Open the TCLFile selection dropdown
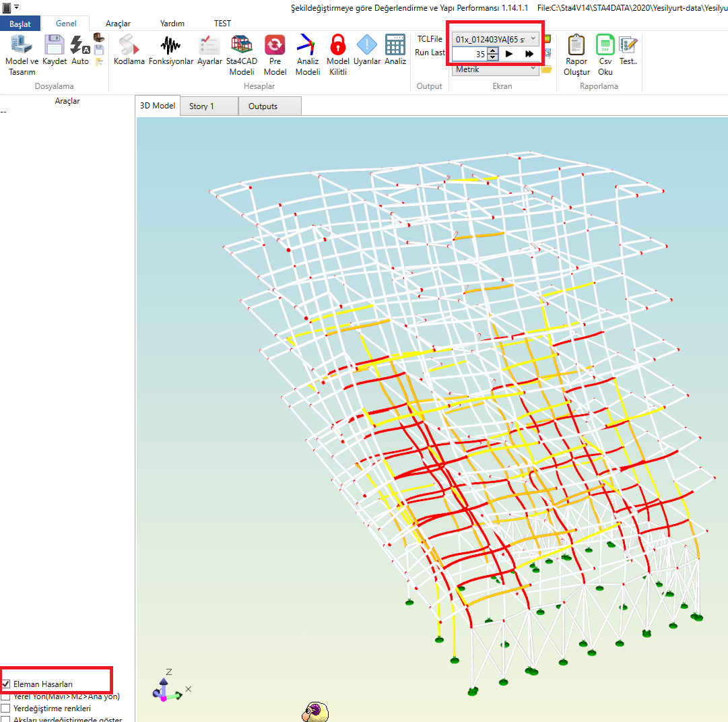 [533, 39]
